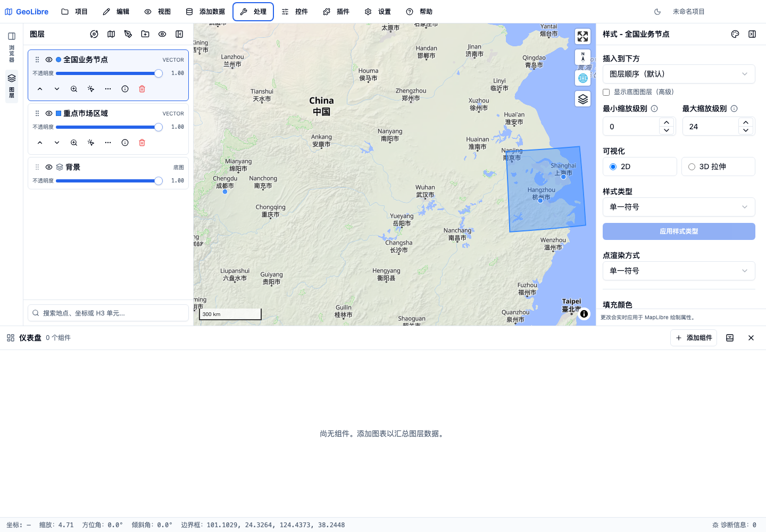Open the 处理 menu
The height and width of the screenshot is (532, 766).
(x=253, y=12)
